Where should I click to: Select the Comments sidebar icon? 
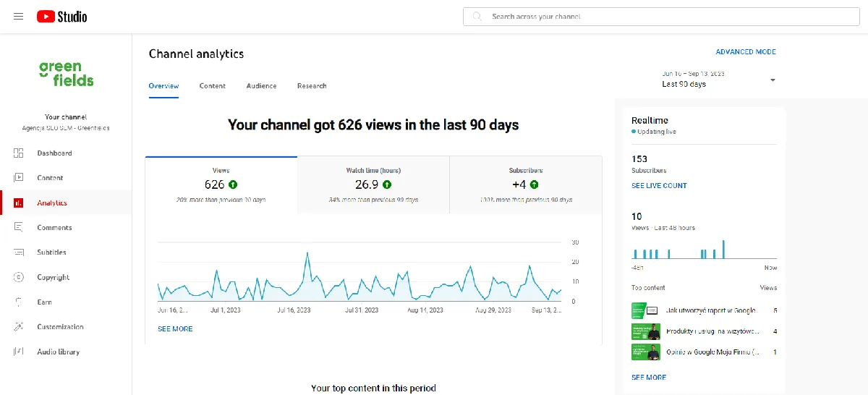19,228
